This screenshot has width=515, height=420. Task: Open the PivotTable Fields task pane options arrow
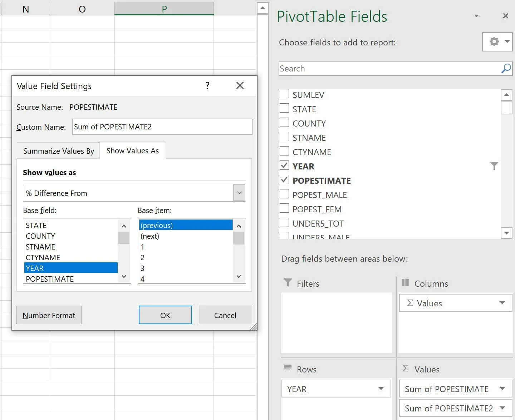pos(476,16)
